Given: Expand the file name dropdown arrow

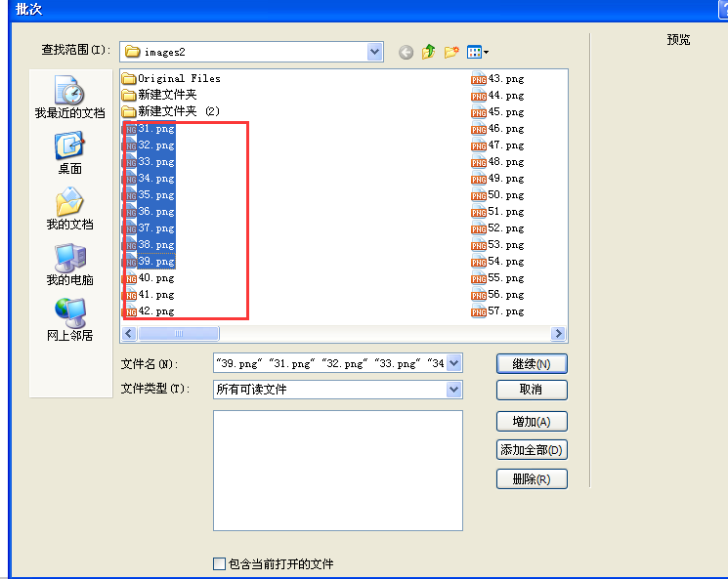Looking at the screenshot, I should tap(453, 363).
